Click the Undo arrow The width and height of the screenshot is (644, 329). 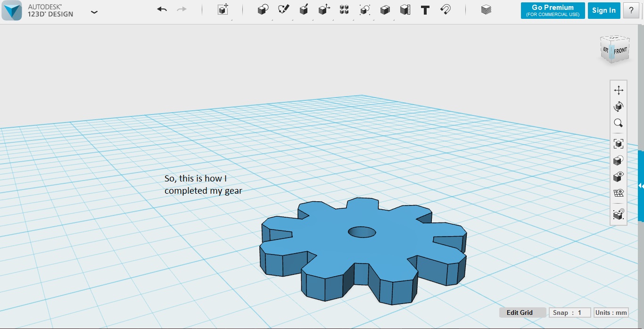(162, 9)
